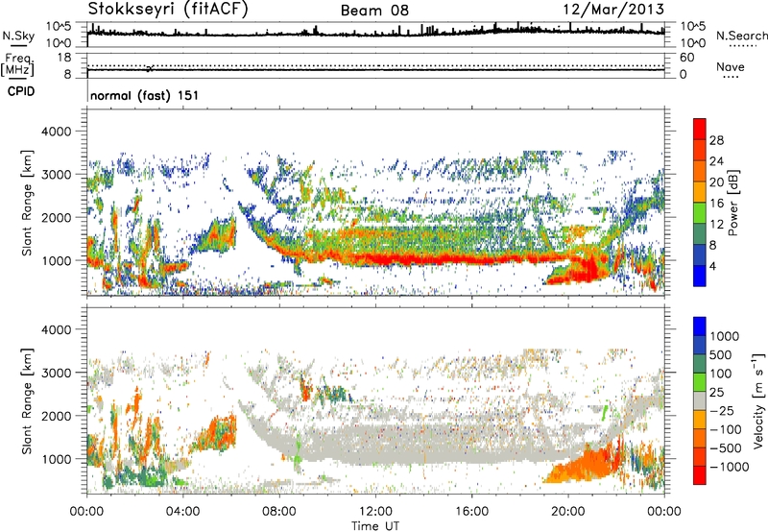This screenshot has width=768, height=532.
Task: Click the 18 tick on frequency axis
Action: [x=64, y=58]
